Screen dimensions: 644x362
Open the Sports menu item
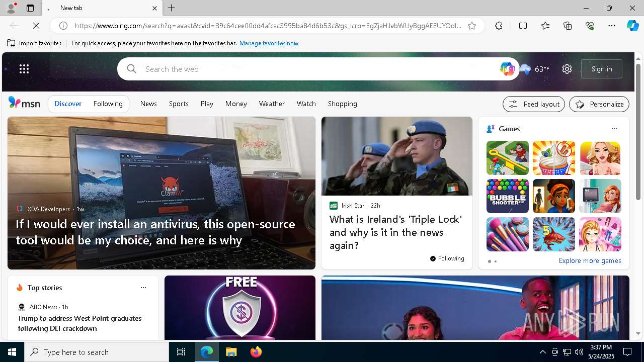pos(179,104)
